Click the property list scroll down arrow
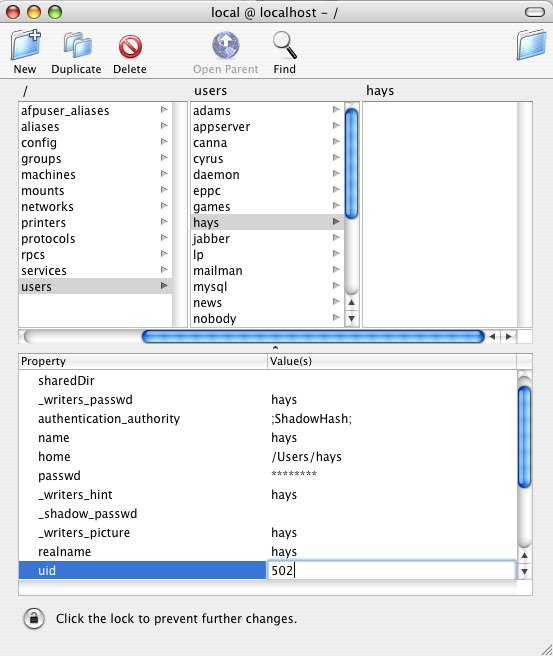Image resolution: width=553 pixels, height=656 pixels. [524, 571]
